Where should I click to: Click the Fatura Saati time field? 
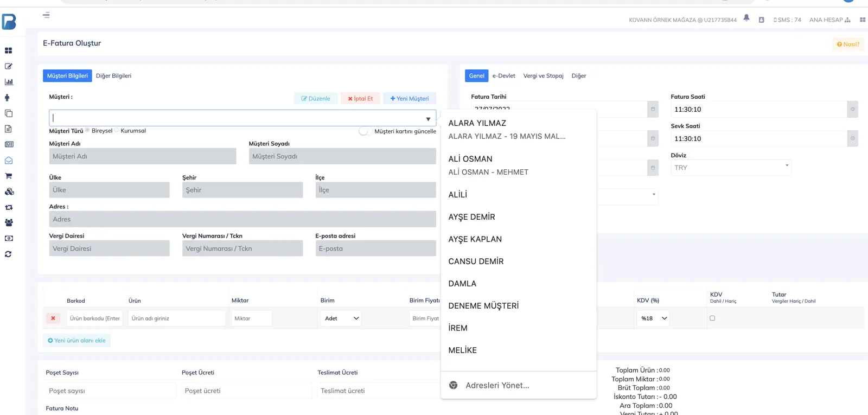[759, 109]
